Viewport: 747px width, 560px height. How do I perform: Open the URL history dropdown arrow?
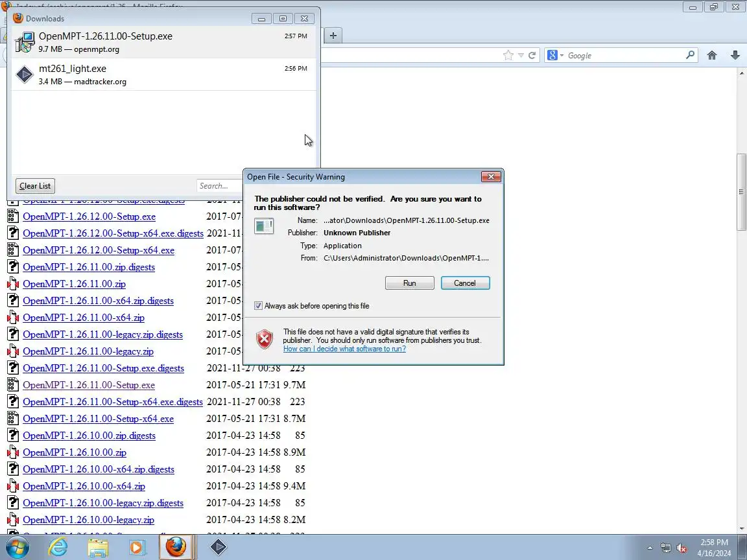pos(521,55)
